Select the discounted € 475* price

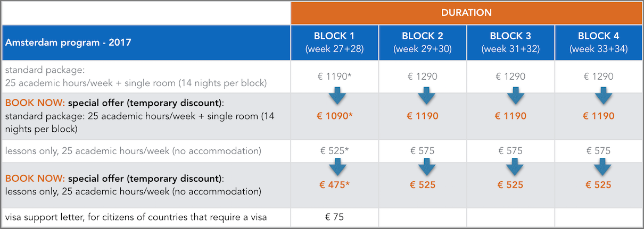click(335, 185)
